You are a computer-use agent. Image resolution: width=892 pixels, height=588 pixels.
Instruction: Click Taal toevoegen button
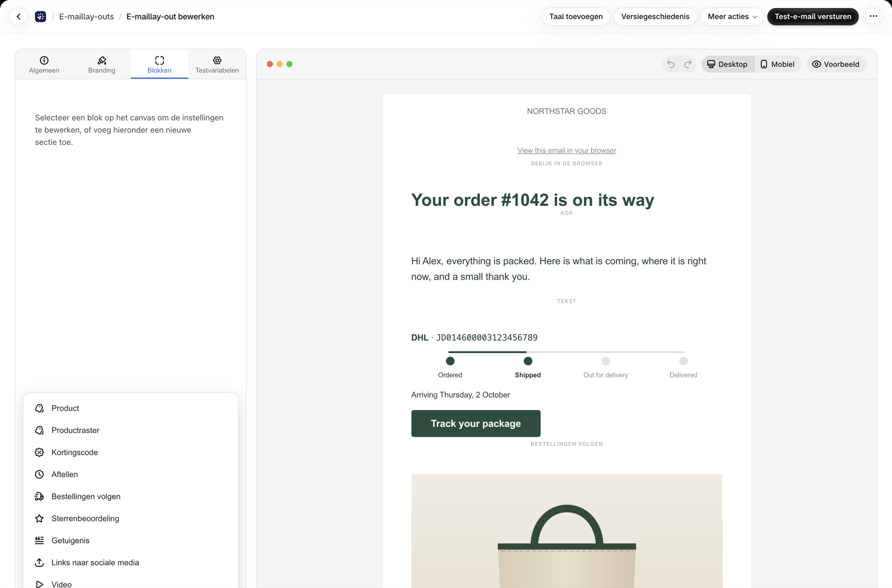point(576,17)
